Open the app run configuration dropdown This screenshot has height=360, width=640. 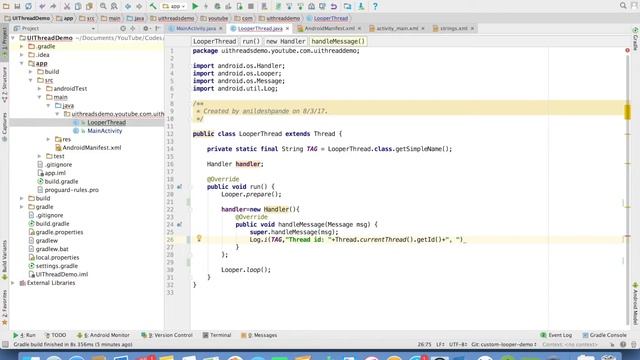click(174, 6)
